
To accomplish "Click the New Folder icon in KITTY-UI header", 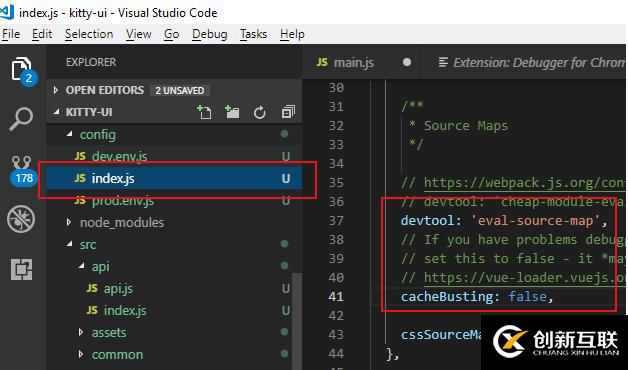I will click(x=232, y=113).
